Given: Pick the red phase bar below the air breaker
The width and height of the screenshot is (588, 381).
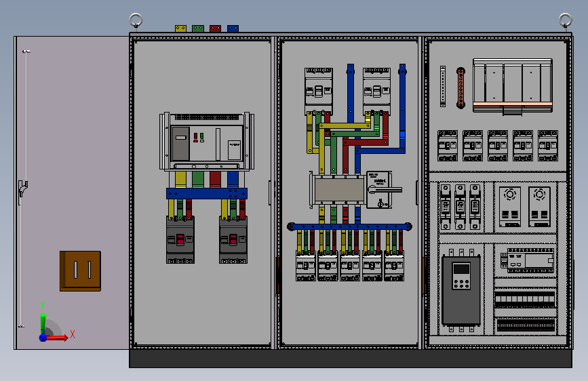Looking at the screenshot, I should (215, 179).
